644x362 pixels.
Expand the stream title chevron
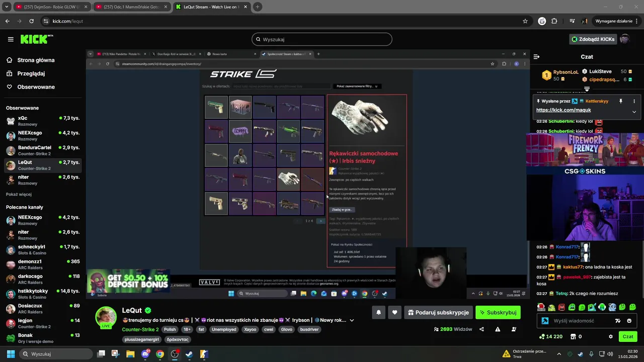click(x=352, y=320)
